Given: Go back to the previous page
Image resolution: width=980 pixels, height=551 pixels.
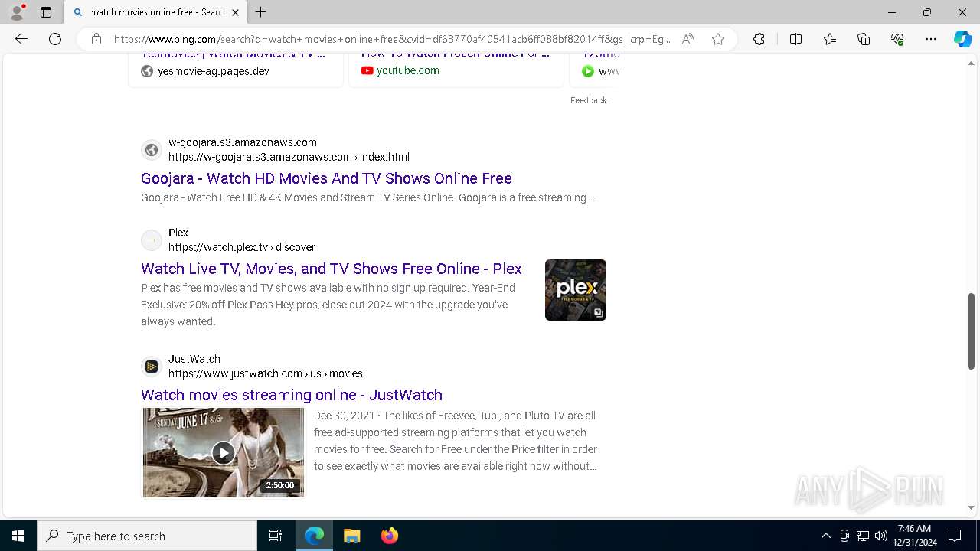Looking at the screenshot, I should pyautogui.click(x=21, y=39).
